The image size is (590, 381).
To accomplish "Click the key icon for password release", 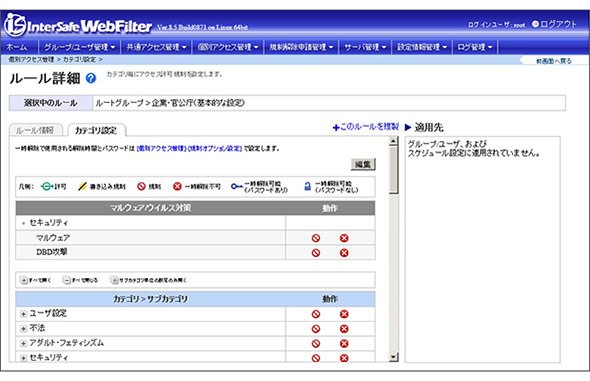I will coord(236,186).
